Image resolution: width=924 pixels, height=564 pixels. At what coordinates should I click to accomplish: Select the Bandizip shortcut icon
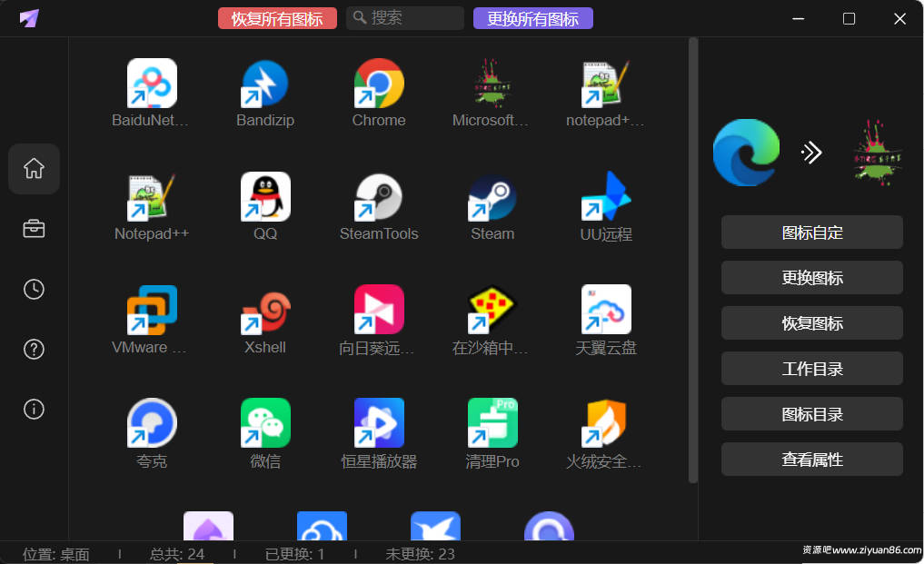265,84
